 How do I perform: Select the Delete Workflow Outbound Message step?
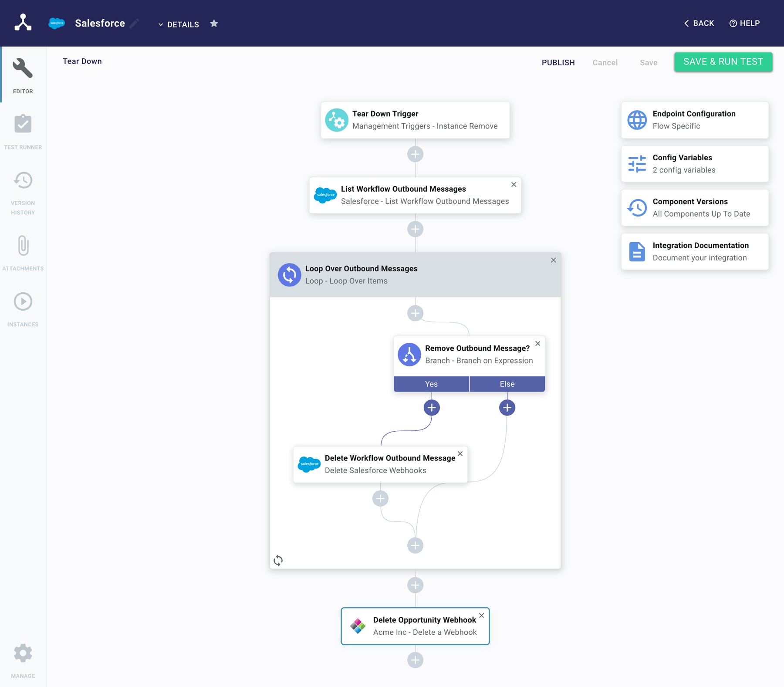click(x=380, y=464)
